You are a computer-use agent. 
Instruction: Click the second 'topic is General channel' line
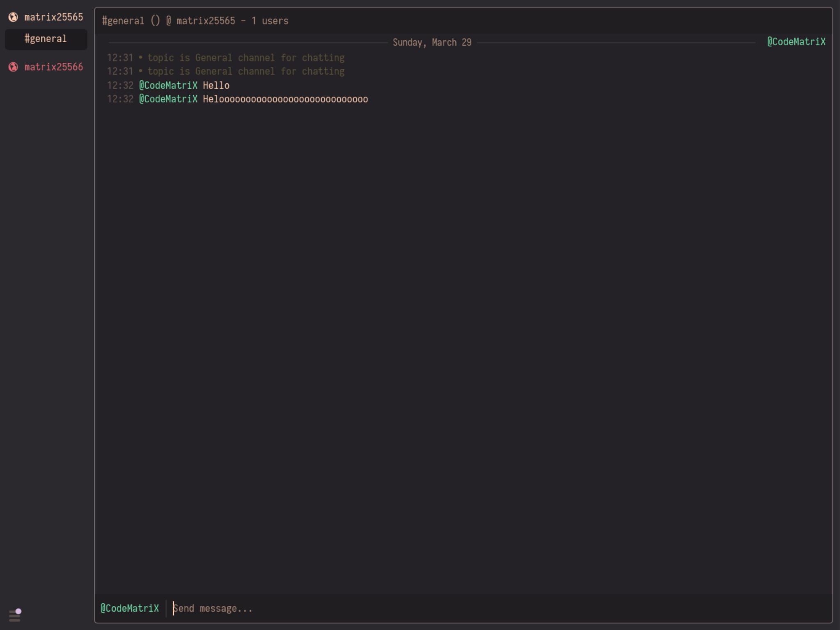pyautogui.click(x=246, y=71)
